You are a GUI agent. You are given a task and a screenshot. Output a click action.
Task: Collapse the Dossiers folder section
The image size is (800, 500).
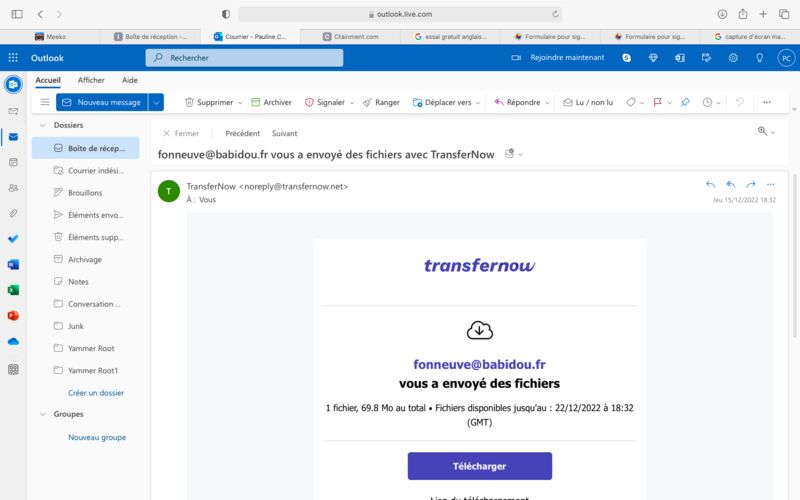[x=43, y=125]
